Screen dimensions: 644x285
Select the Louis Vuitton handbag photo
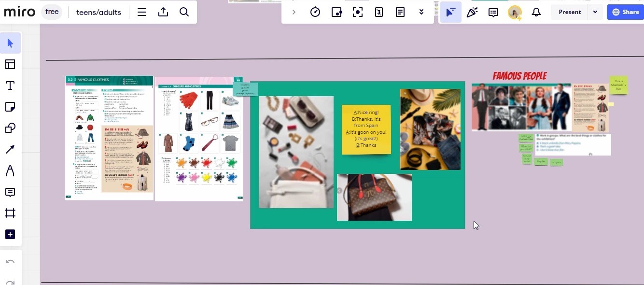[x=374, y=197]
